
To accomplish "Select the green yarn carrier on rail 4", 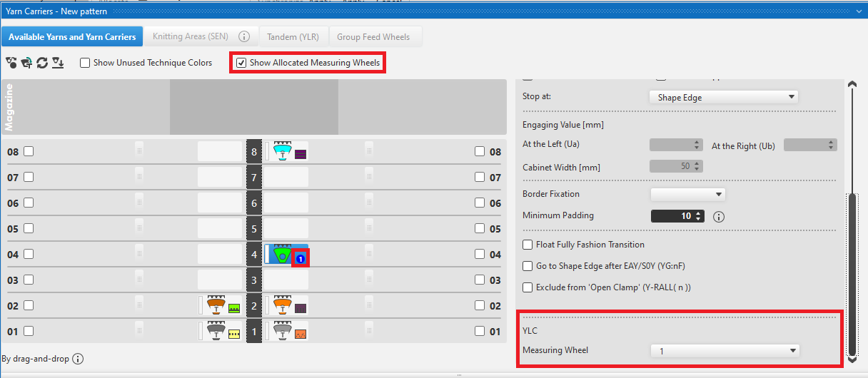I will click(x=283, y=254).
